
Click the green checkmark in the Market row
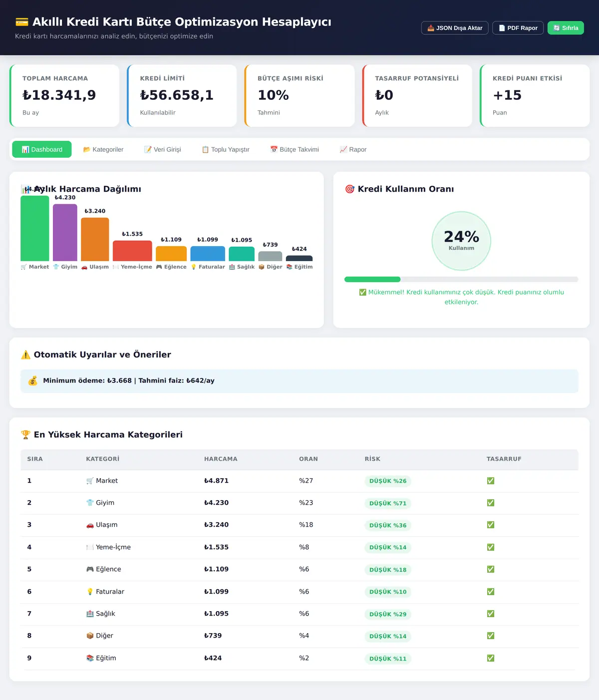(491, 481)
